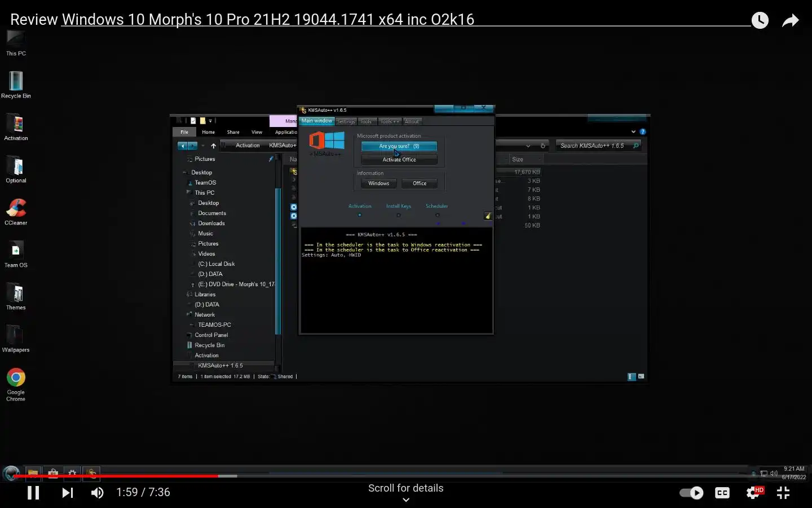Pause the video playback

point(33,493)
